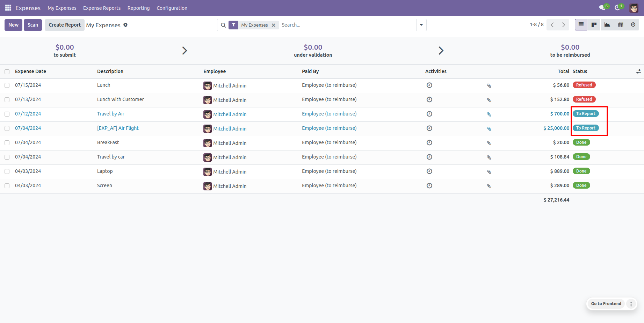The image size is (644, 323).
Task: Click the $ 27,216.44 total sum
Action: [x=556, y=200]
